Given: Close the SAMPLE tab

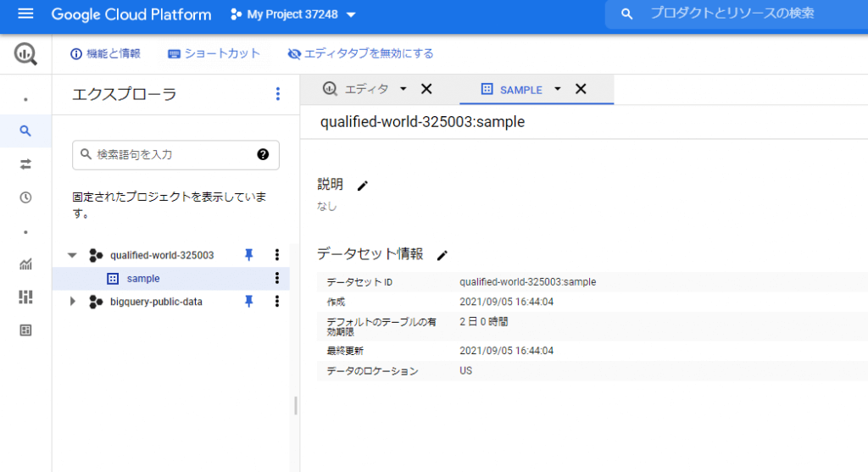Looking at the screenshot, I should [581, 89].
